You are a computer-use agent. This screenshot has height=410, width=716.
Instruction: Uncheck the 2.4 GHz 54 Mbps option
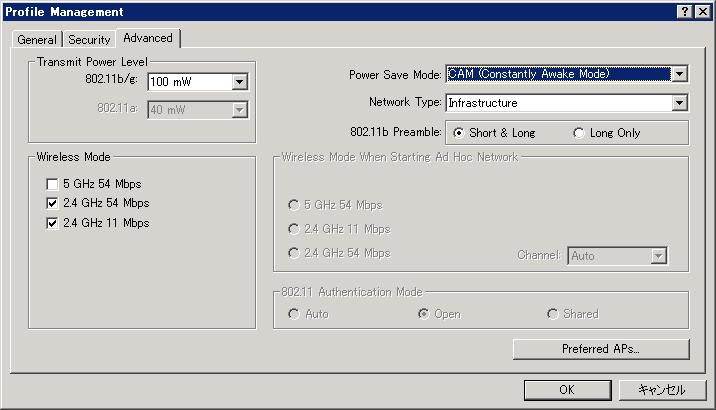click(x=52, y=203)
